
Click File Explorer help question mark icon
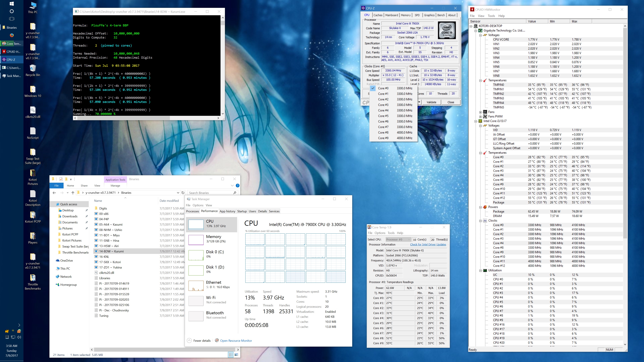[237, 186]
